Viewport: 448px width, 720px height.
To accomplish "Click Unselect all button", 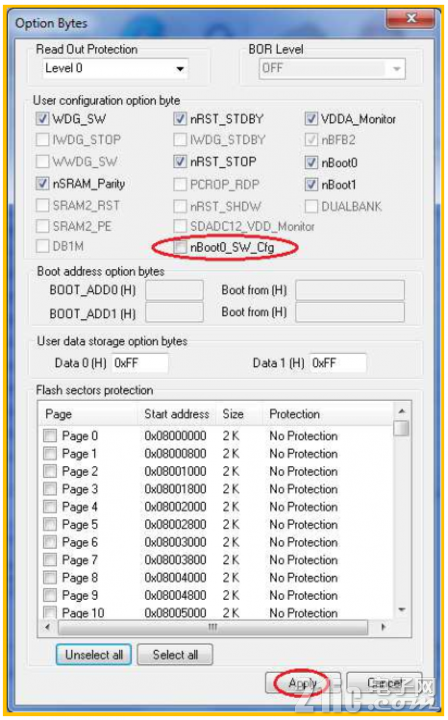I will click(x=94, y=654).
